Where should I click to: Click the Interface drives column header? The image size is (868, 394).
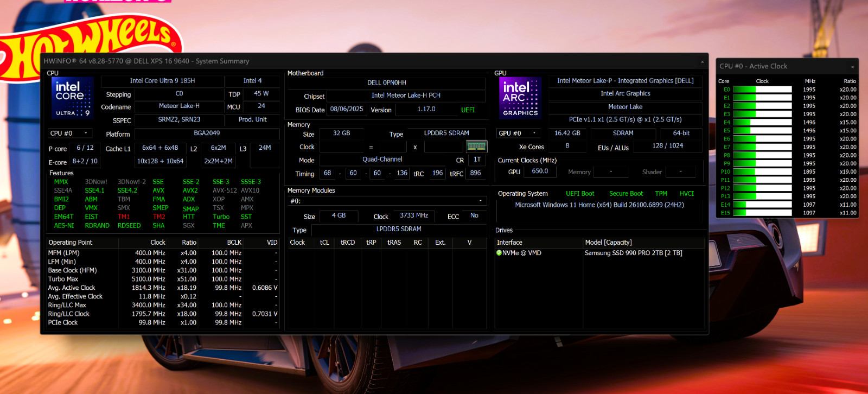coord(509,243)
